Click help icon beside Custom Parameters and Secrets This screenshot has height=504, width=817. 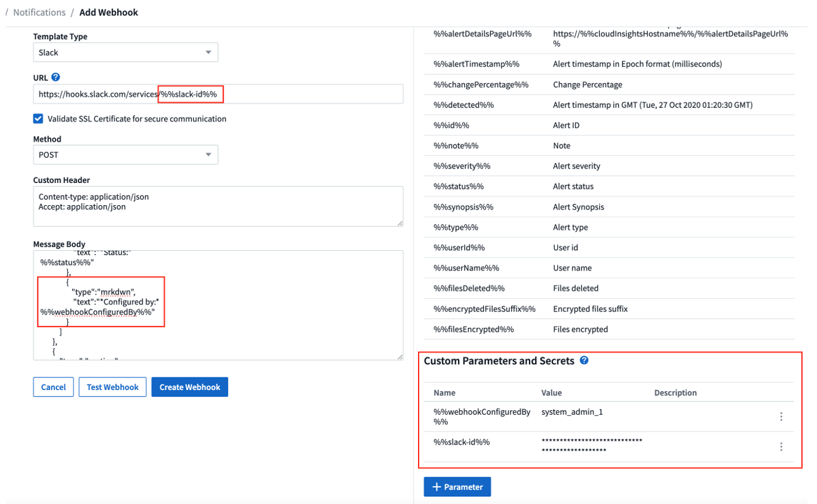(584, 360)
